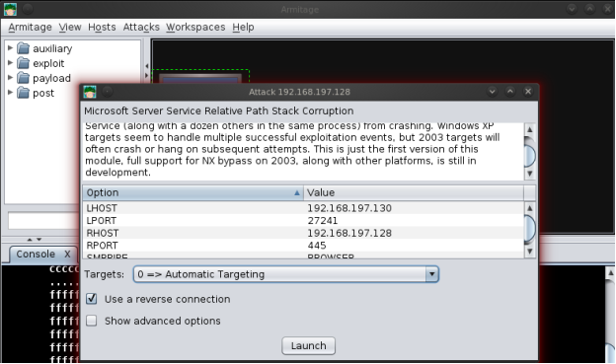Click the down arrow on horizontal splitter
The height and width of the screenshot is (364, 616).
pos(38,239)
